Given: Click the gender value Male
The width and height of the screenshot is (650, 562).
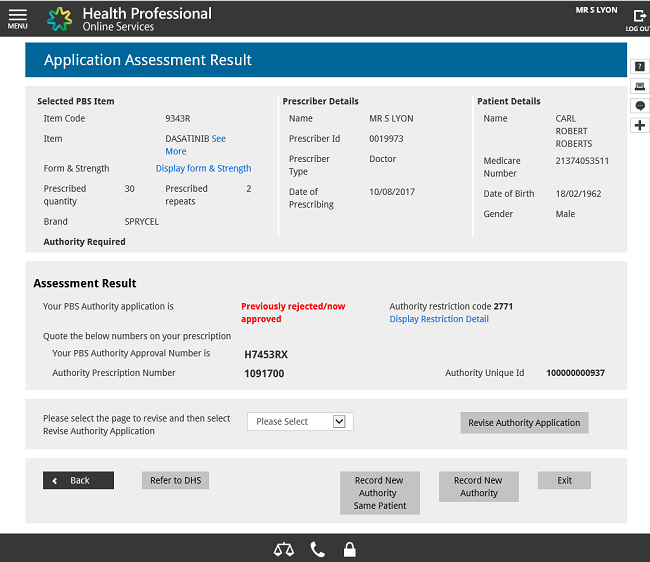Looking at the screenshot, I should 565,214.
